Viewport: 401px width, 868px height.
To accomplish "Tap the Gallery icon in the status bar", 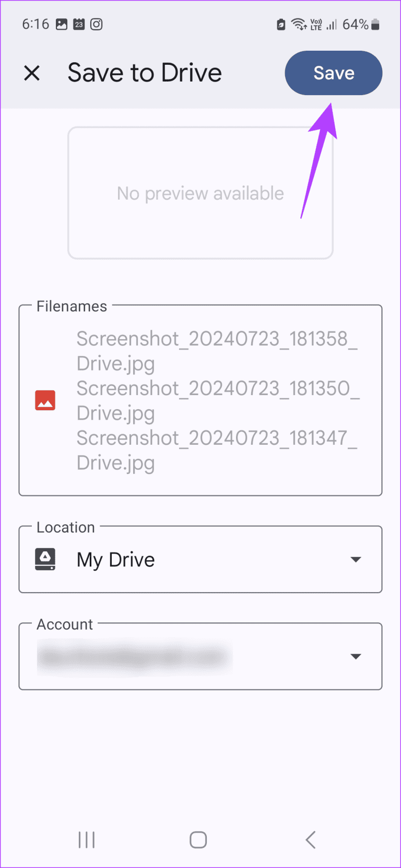I will click(x=63, y=24).
